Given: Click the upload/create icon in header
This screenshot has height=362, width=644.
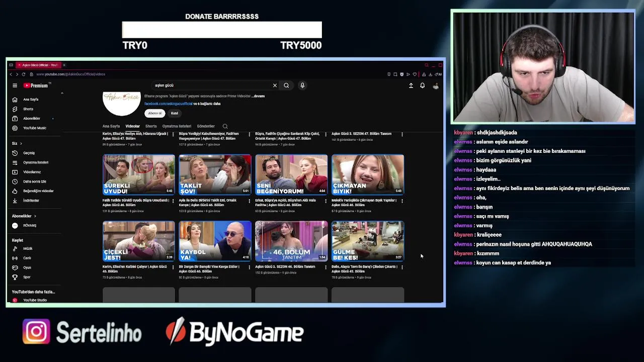Looking at the screenshot, I should tap(411, 85).
